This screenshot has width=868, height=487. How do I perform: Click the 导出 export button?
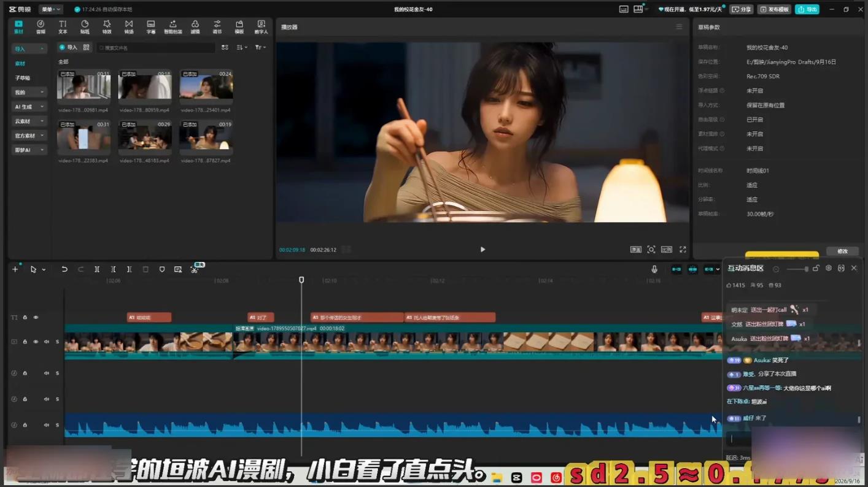pyautogui.click(x=807, y=9)
